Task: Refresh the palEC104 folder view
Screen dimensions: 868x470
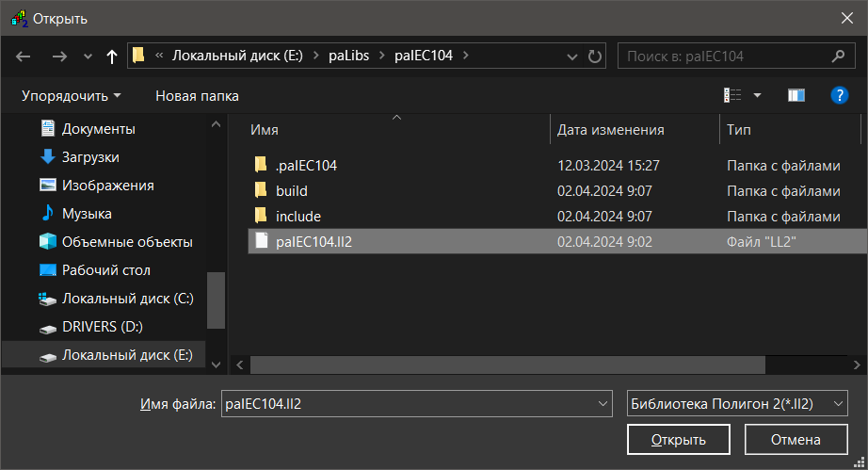Action: pos(595,57)
